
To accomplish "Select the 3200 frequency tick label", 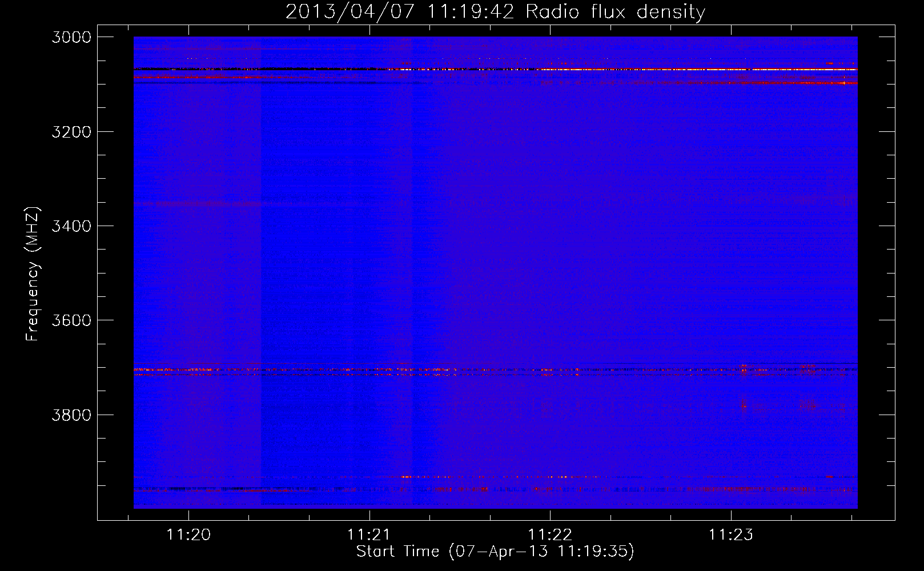I will tap(71, 132).
